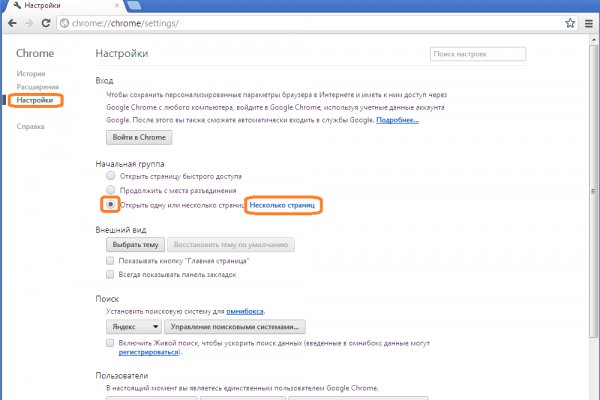Click the browser Forward arrow
Screen dimensions: 600x400
(29, 22)
